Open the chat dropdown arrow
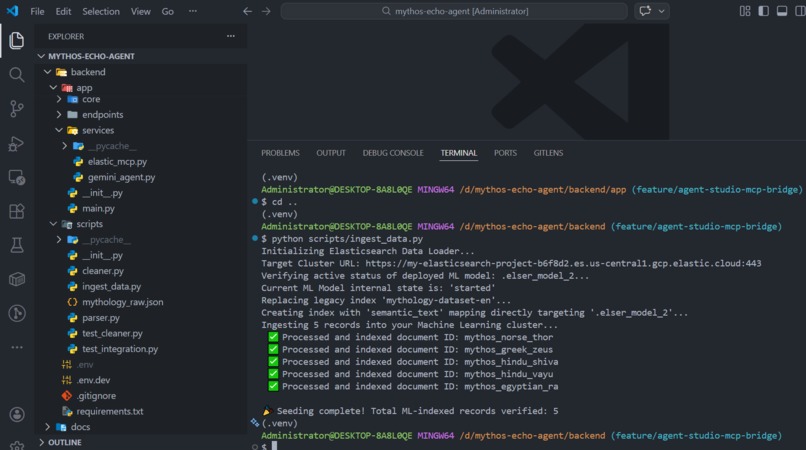Viewport: 806px width, 450px height. 662,11
